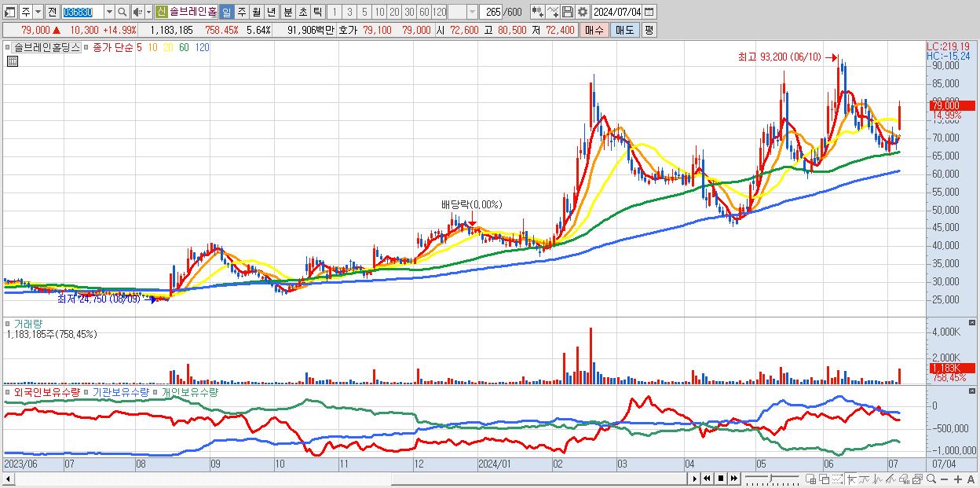The height and width of the screenshot is (488, 980).
Task: Toggle the 전 button in the top toolbar
Action: pyautogui.click(x=52, y=12)
